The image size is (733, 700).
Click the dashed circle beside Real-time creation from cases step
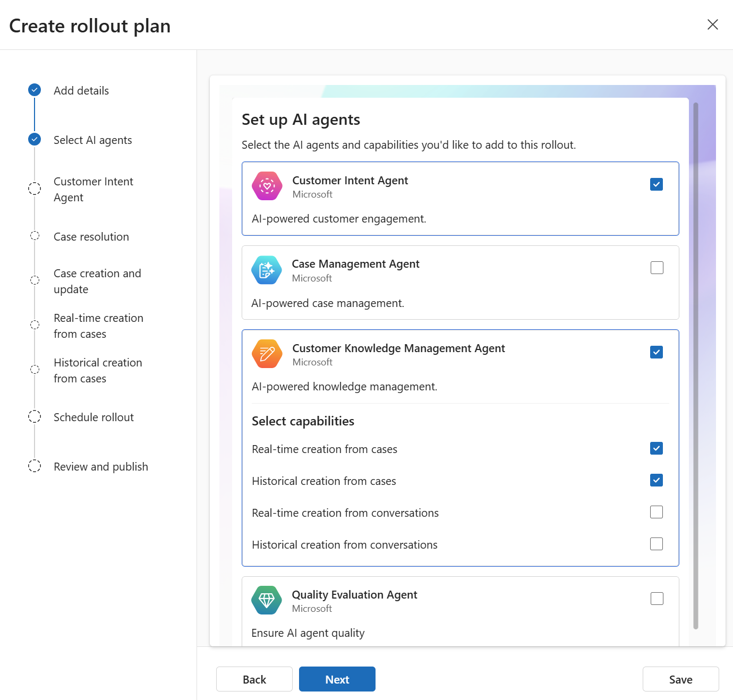[35, 325]
